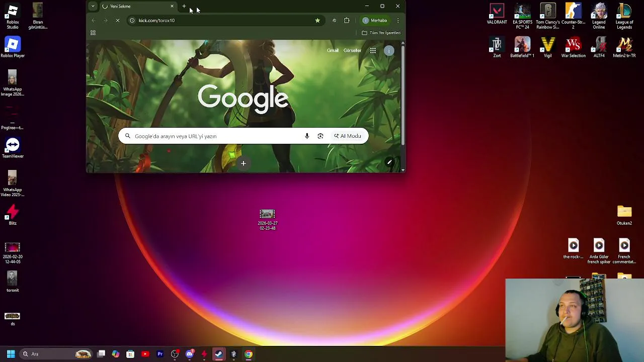Screen dimensions: 644x362
Task: Open the Google apps grid launcher
Action: tap(373, 50)
